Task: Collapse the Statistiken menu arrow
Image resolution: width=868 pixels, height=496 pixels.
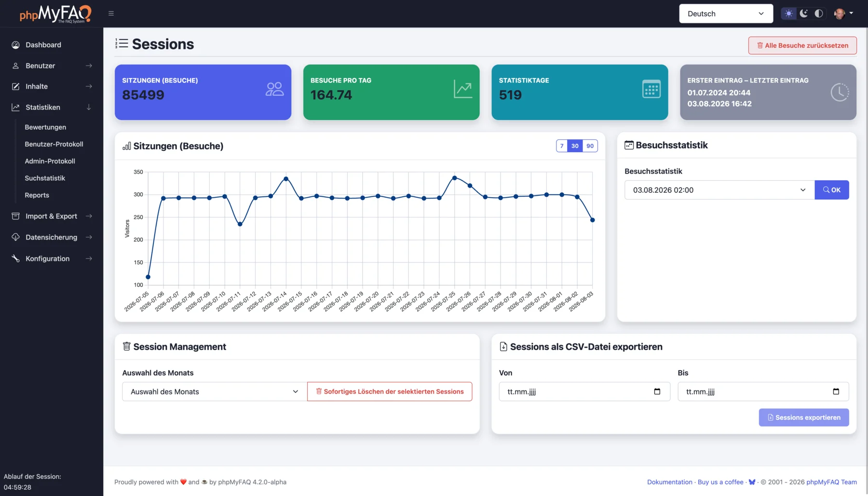Action: tap(89, 107)
